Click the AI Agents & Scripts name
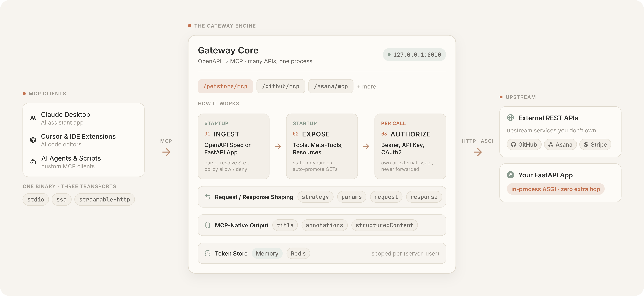The height and width of the screenshot is (296, 644). click(x=71, y=158)
